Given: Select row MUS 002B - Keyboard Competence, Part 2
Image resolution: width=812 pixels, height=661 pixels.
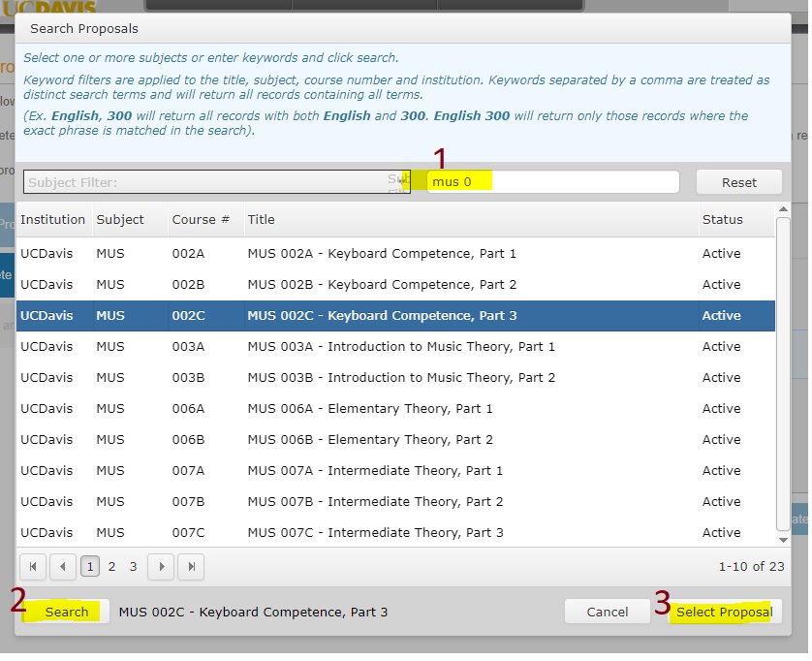Looking at the screenshot, I should coord(397,285).
